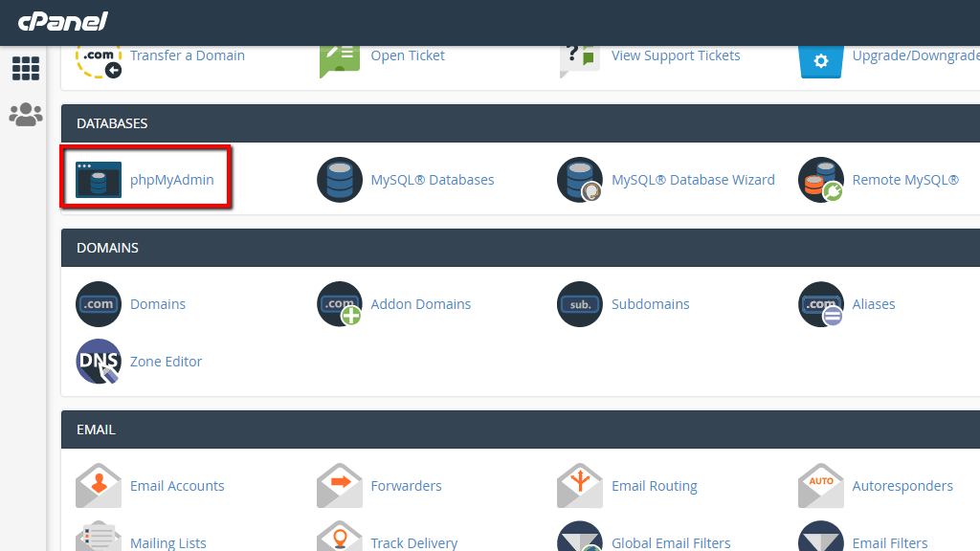Image resolution: width=980 pixels, height=551 pixels.
Task: Click the Email Filters funnel icon
Action: 820,536
